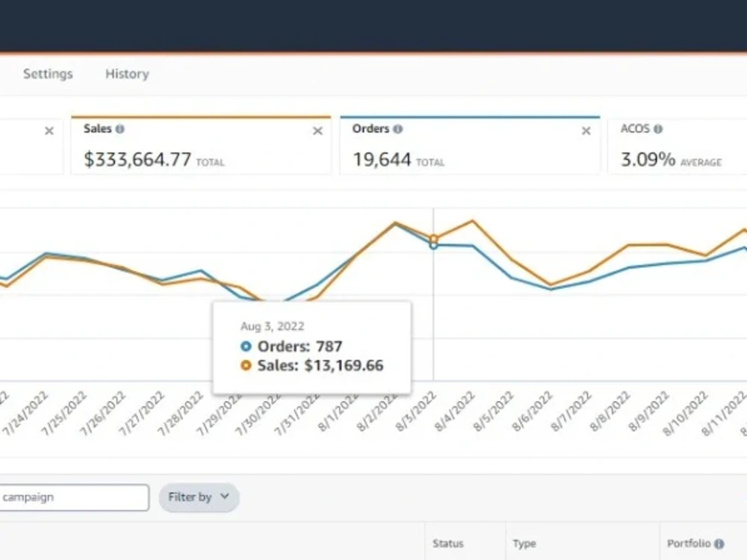Viewport: 747px width, 560px height.
Task: Open the Filter by dropdown
Action: coord(199,497)
